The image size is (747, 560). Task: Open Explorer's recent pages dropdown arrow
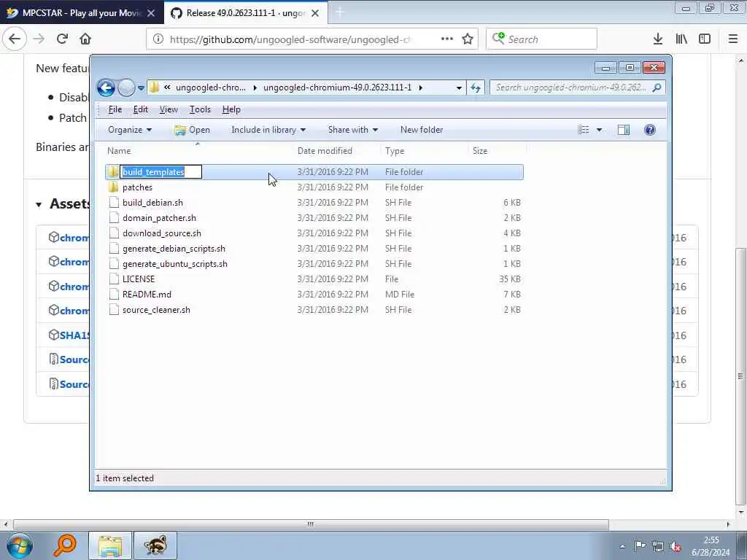point(141,88)
